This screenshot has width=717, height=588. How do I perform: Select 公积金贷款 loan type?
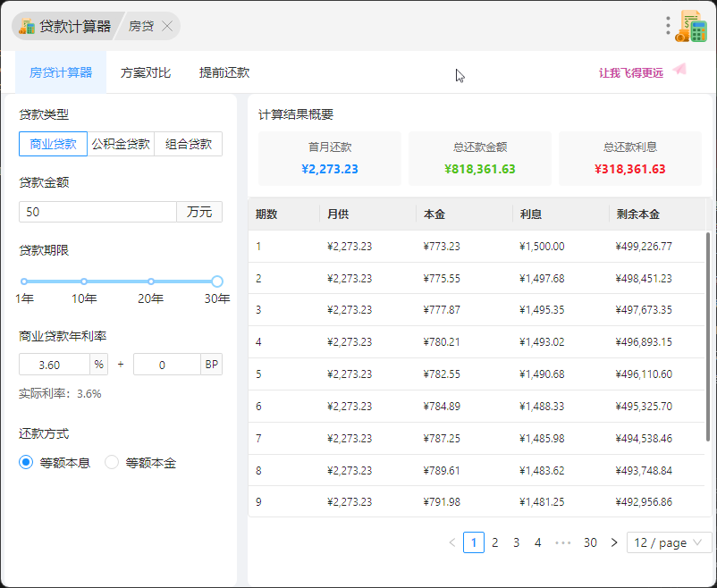[x=121, y=144]
